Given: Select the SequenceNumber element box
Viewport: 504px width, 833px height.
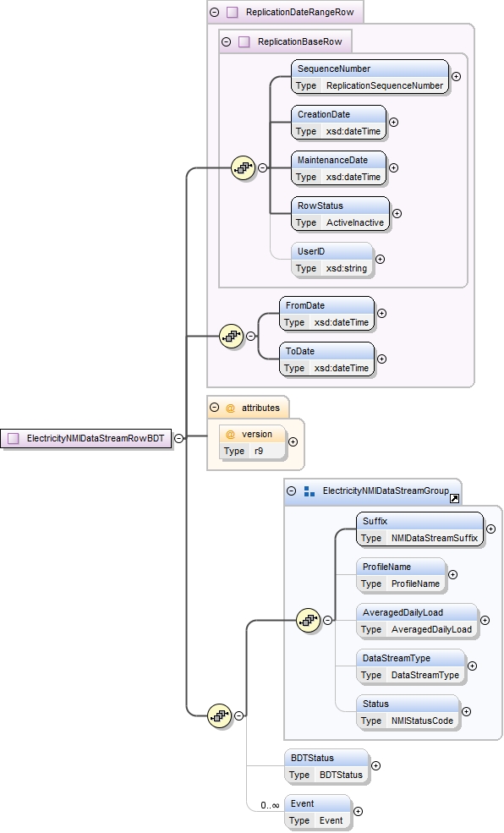Looking at the screenshot, I should [370, 77].
